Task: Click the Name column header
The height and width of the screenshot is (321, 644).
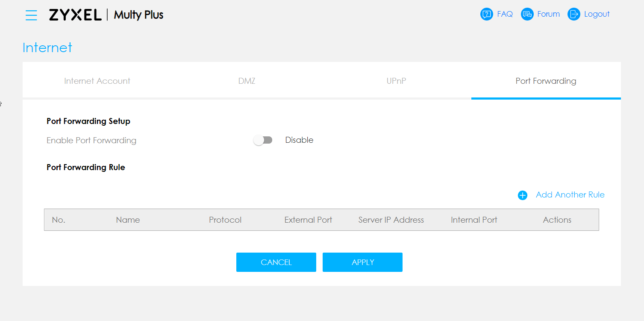Action: (x=128, y=220)
